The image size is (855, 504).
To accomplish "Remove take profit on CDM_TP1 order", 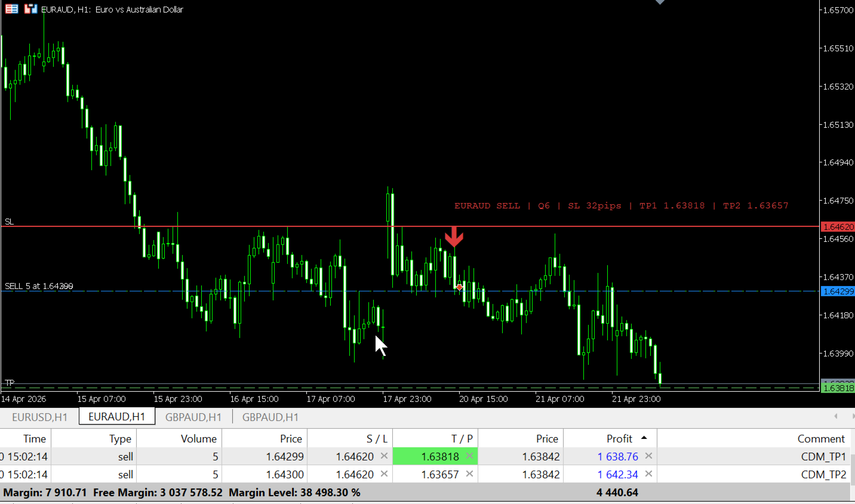I will 469,456.
